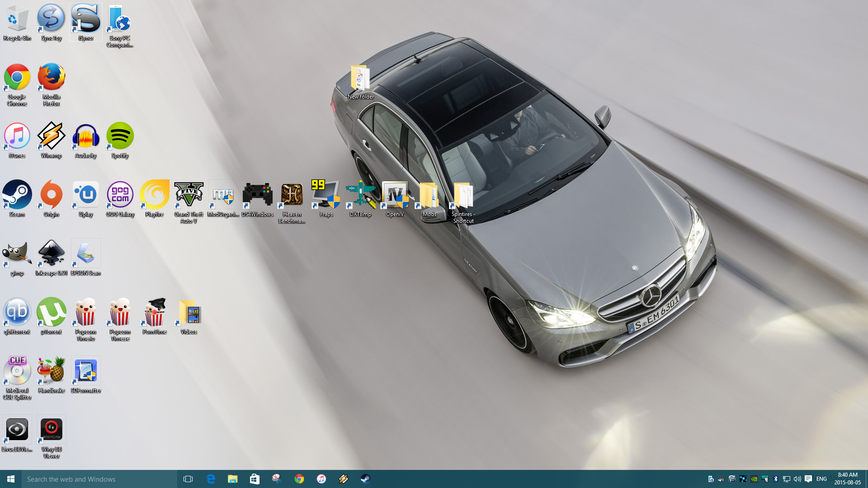Click the Google Chrome desktop icon
The image size is (868, 488).
click(17, 84)
